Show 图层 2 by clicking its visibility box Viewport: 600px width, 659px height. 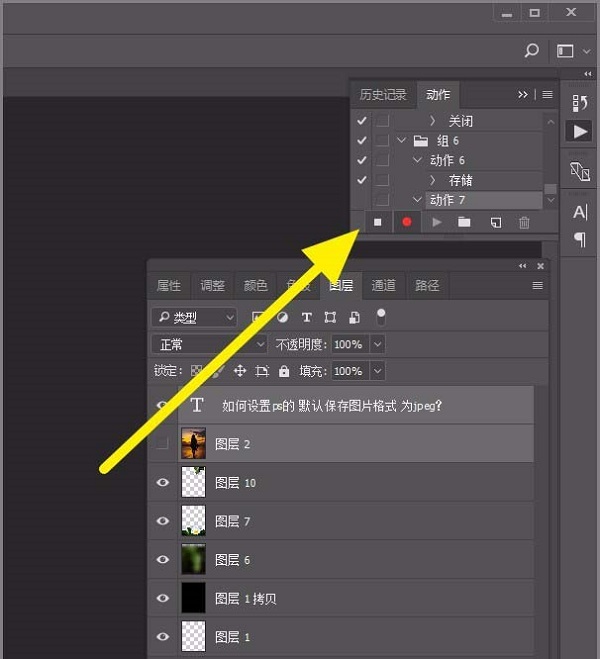tap(162, 443)
